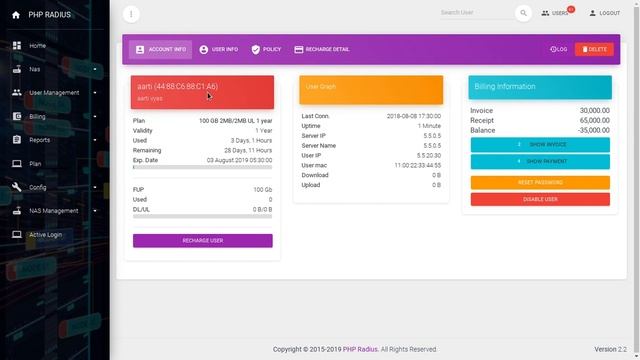Expand the Billing submenu arrow
640x360 pixels.
pyautogui.click(x=95, y=116)
